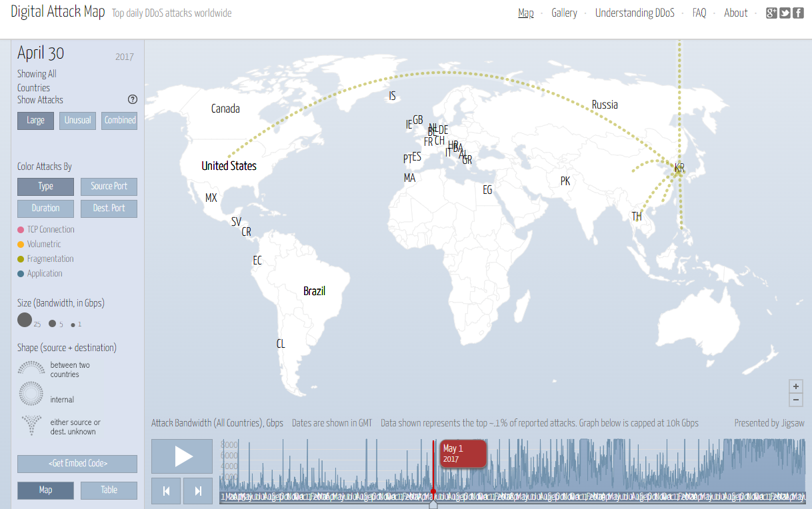Click the Volumetric color dot
The image size is (812, 509).
tap(21, 245)
